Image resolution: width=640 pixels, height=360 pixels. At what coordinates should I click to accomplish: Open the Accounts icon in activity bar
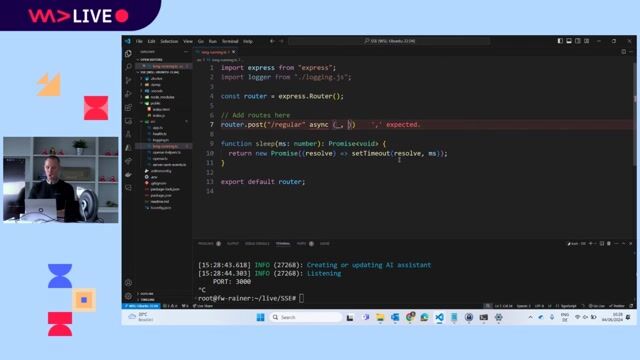(128, 282)
